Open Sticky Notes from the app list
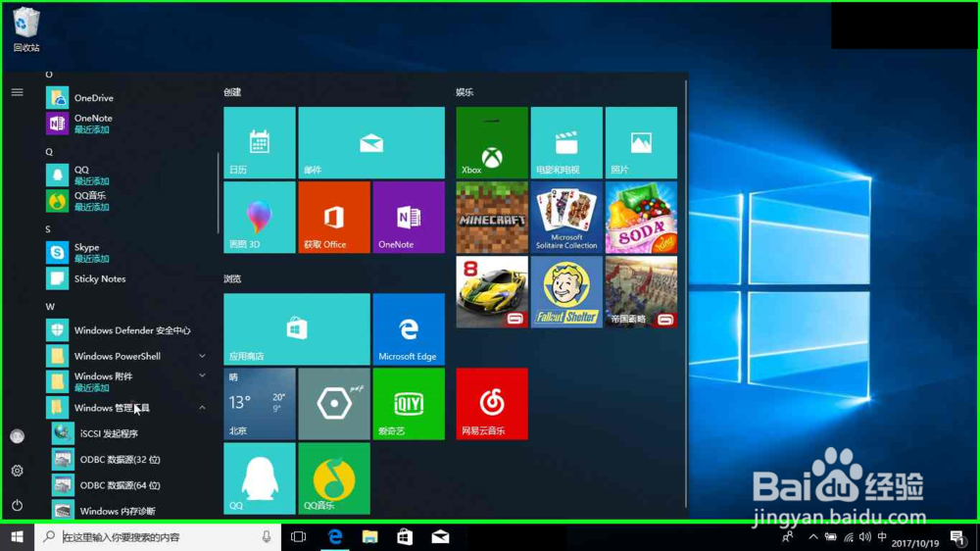This screenshot has width=980, height=551. coord(128,278)
